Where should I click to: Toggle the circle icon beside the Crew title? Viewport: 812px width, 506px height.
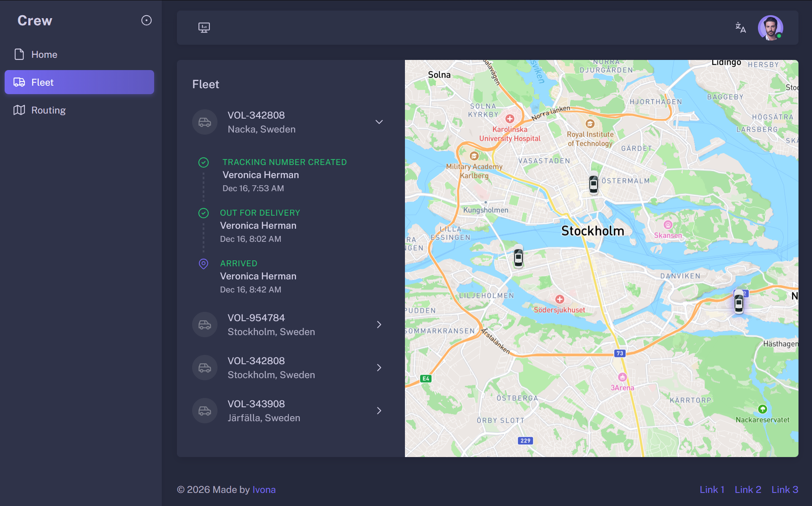tap(146, 20)
